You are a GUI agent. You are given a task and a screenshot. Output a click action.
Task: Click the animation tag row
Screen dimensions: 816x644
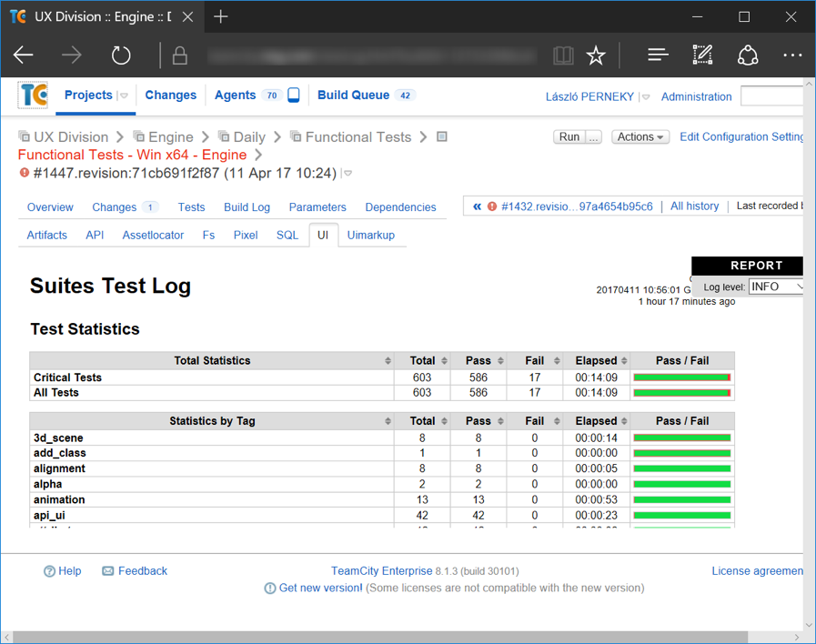[382, 500]
